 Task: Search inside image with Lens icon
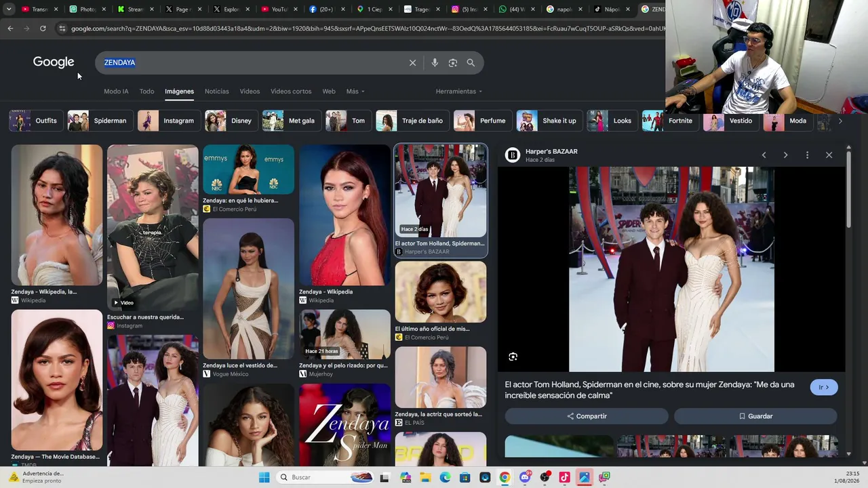pyautogui.click(x=513, y=357)
